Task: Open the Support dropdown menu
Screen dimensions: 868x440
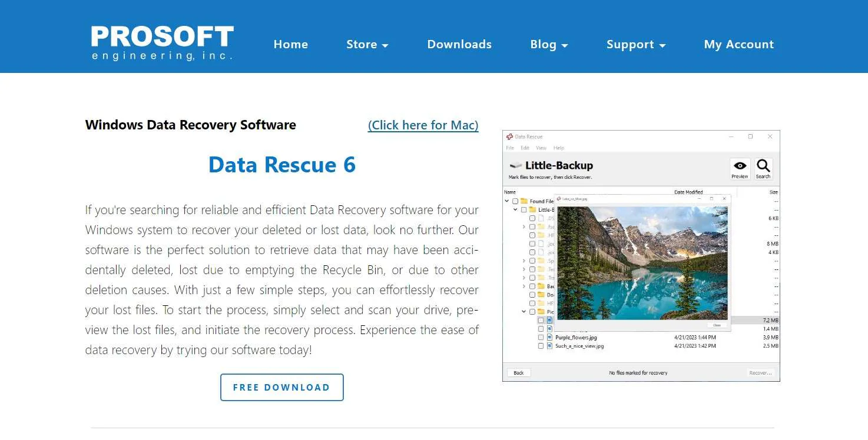Action: pos(636,45)
